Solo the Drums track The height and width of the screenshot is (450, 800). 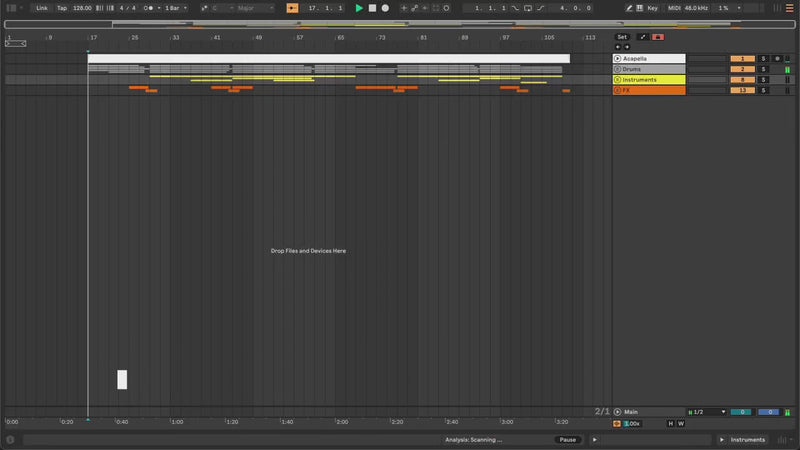coord(763,69)
